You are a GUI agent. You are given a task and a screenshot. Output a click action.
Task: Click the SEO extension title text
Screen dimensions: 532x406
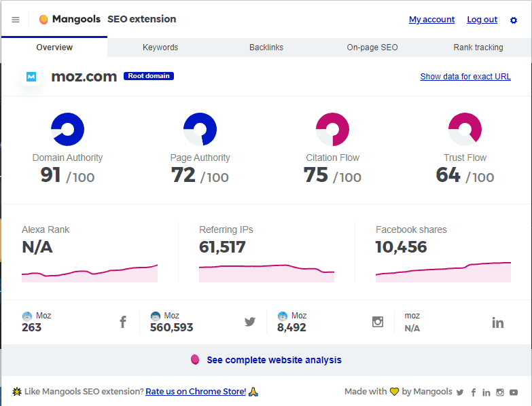tap(142, 19)
